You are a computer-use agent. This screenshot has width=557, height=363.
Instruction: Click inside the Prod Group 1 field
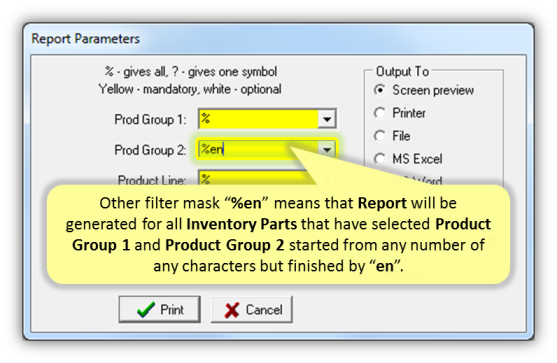(x=259, y=119)
